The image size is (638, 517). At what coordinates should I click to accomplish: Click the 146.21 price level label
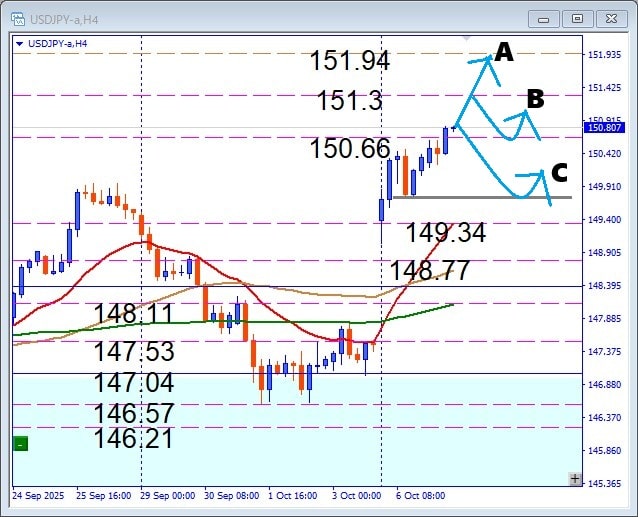pyautogui.click(x=134, y=438)
